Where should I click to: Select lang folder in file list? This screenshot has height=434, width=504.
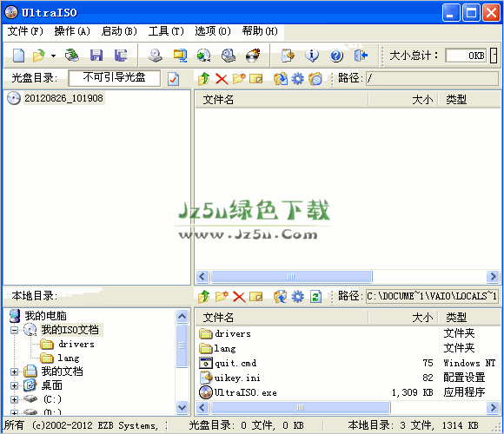(x=348, y=348)
